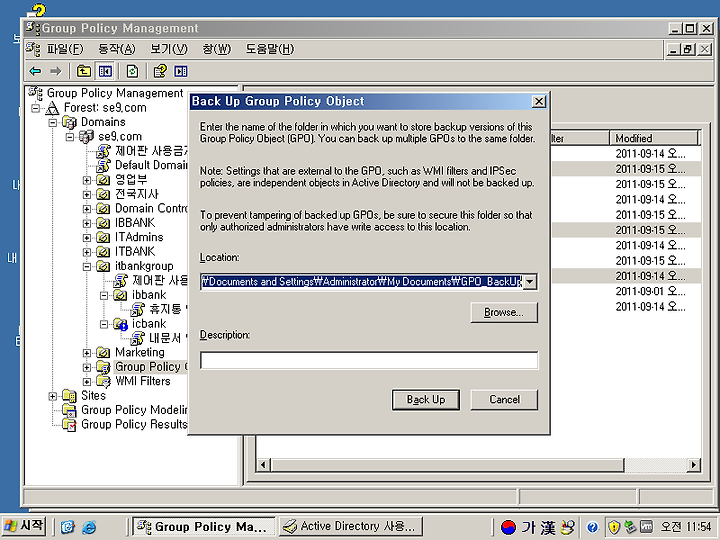
Task: Select the WMI Filters folder icon
Action: 103,381
